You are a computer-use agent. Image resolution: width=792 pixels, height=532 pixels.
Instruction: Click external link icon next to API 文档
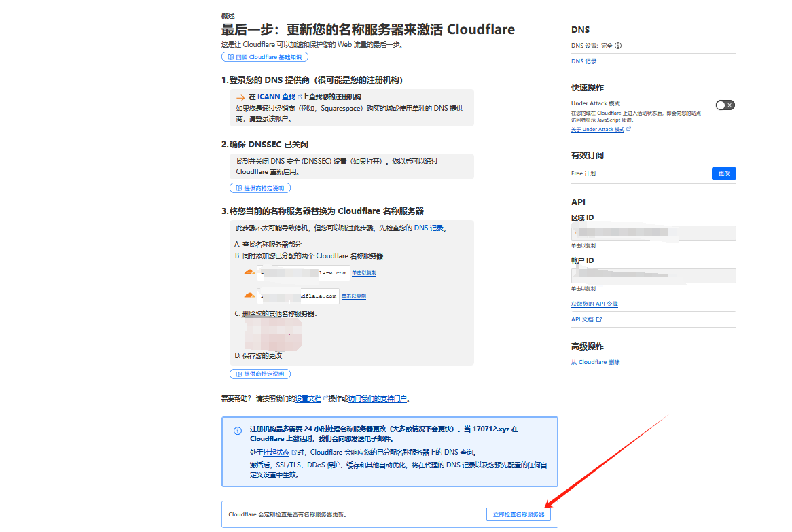click(599, 319)
